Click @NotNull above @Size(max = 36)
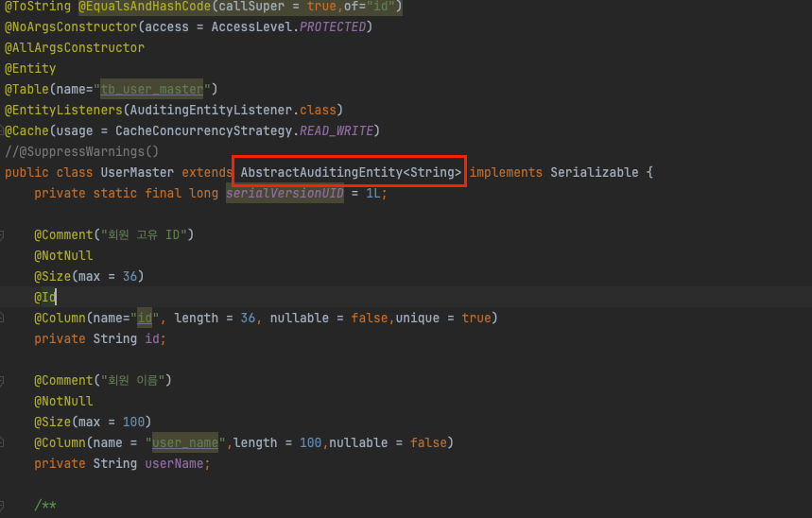This screenshot has width=812, height=518. [x=63, y=255]
